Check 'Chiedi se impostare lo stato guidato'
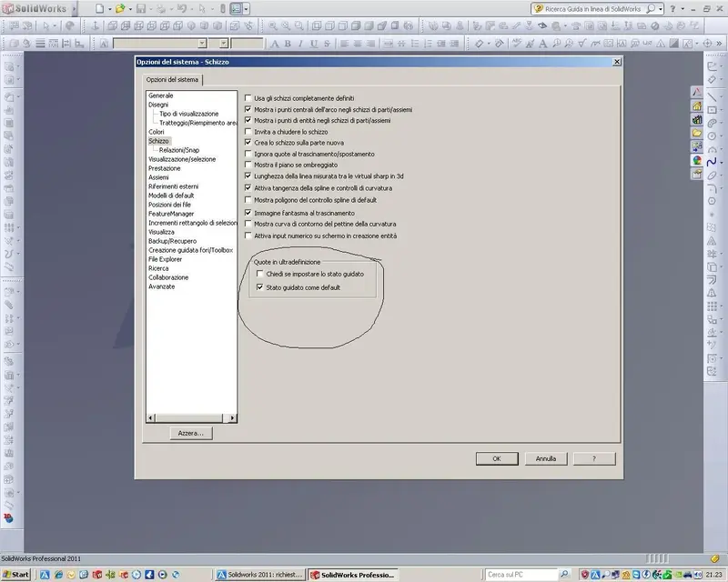The height and width of the screenshot is (582, 728). (x=260, y=274)
